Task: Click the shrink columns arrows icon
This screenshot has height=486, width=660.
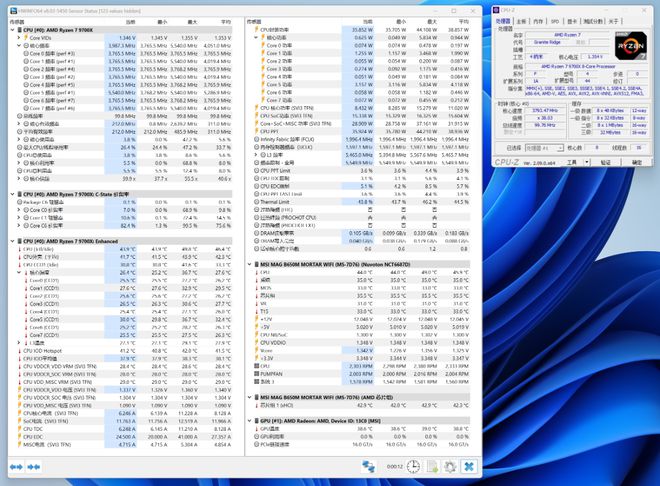Action: point(36,467)
